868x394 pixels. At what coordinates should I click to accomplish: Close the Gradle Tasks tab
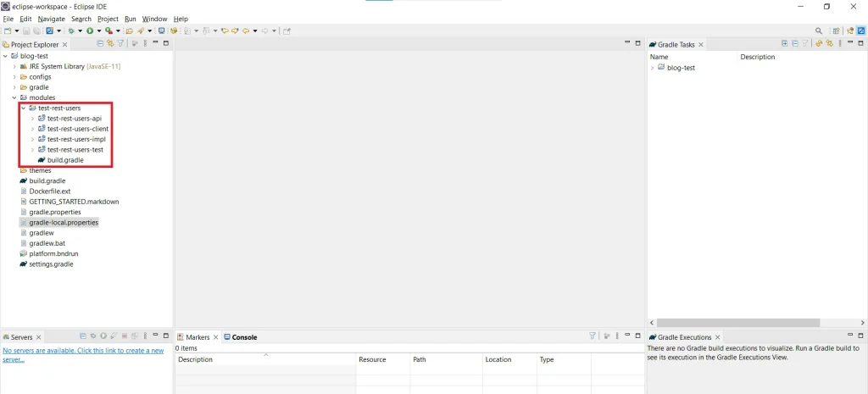pos(701,44)
